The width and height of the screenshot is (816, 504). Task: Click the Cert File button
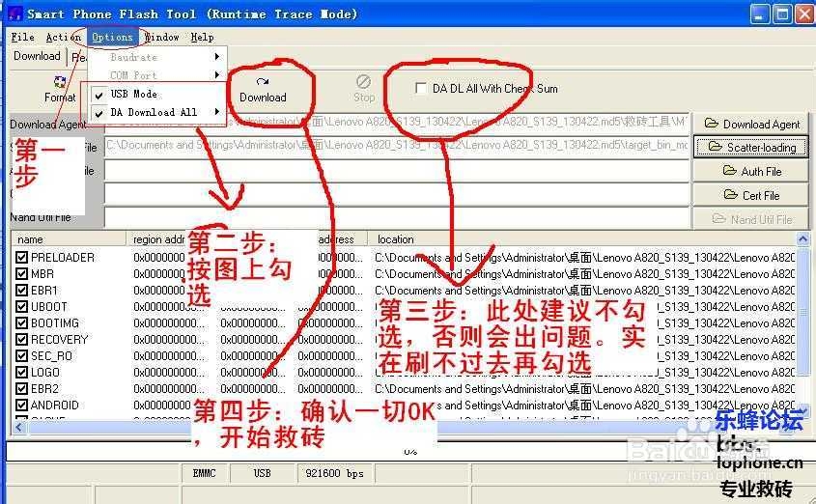pyautogui.click(x=751, y=195)
